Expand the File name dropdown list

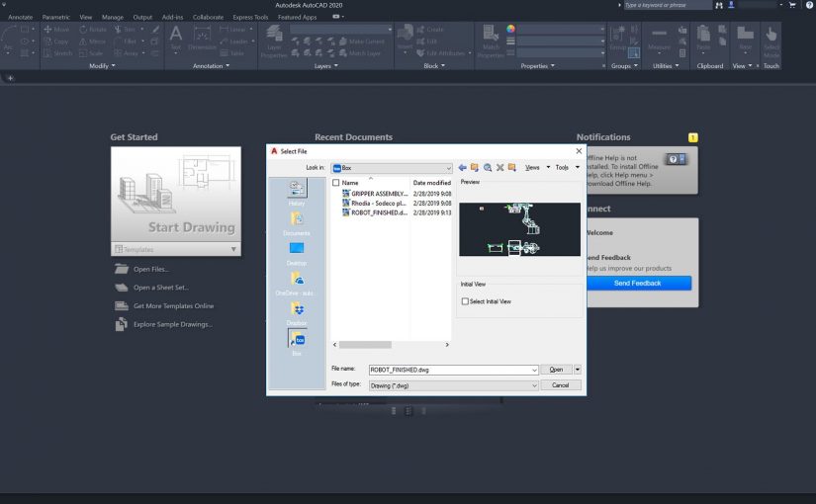point(534,370)
